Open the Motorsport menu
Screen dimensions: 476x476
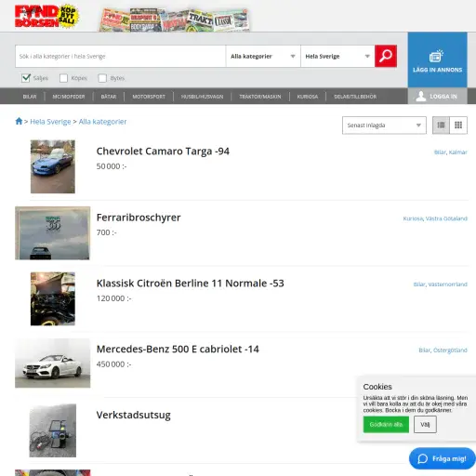point(149,97)
